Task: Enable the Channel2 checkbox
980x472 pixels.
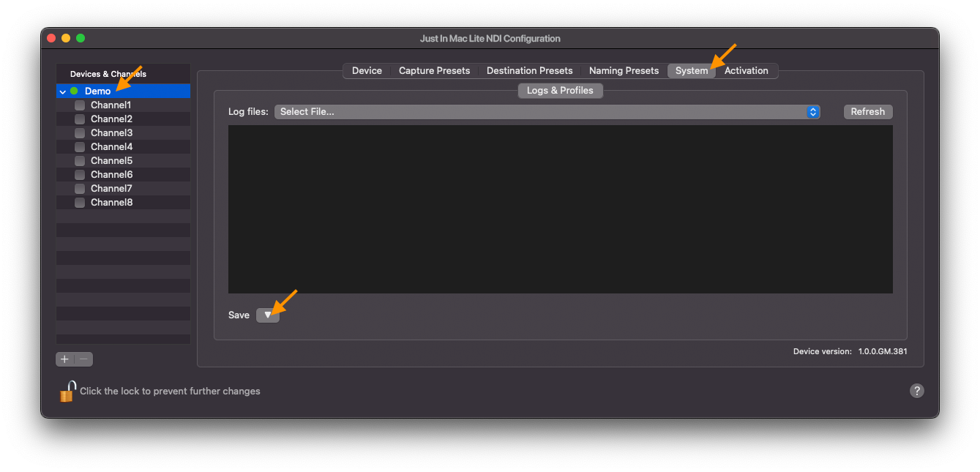Action: (80, 119)
